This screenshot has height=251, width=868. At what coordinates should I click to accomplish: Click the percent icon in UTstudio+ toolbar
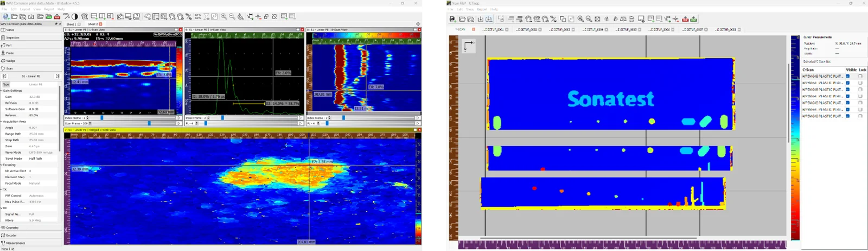coord(188,17)
